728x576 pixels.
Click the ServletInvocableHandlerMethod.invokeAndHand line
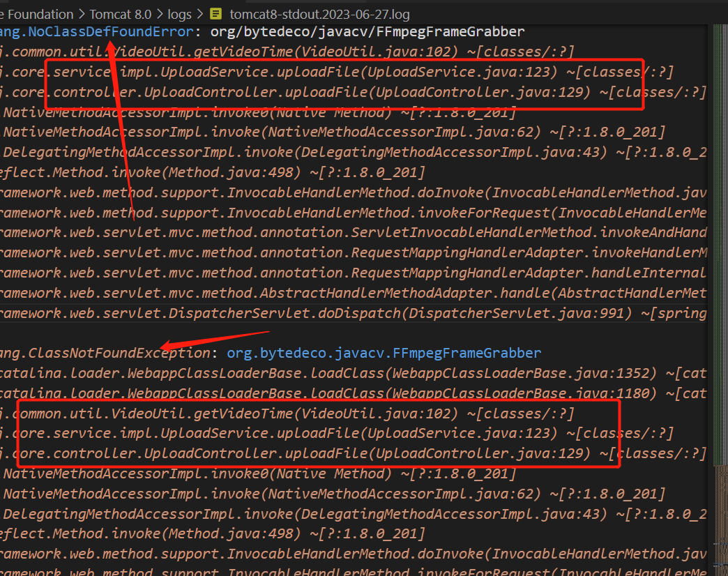pyautogui.click(x=349, y=233)
